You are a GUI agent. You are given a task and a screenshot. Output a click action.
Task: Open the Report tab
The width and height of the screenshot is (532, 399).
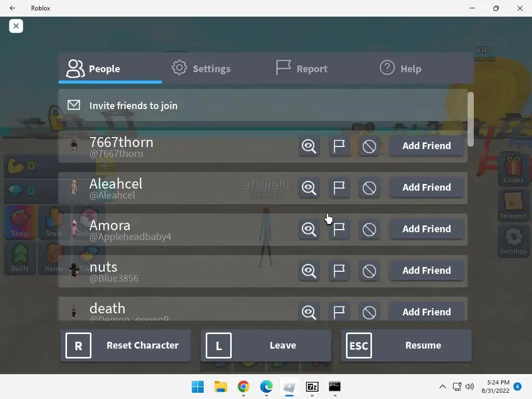tap(302, 69)
